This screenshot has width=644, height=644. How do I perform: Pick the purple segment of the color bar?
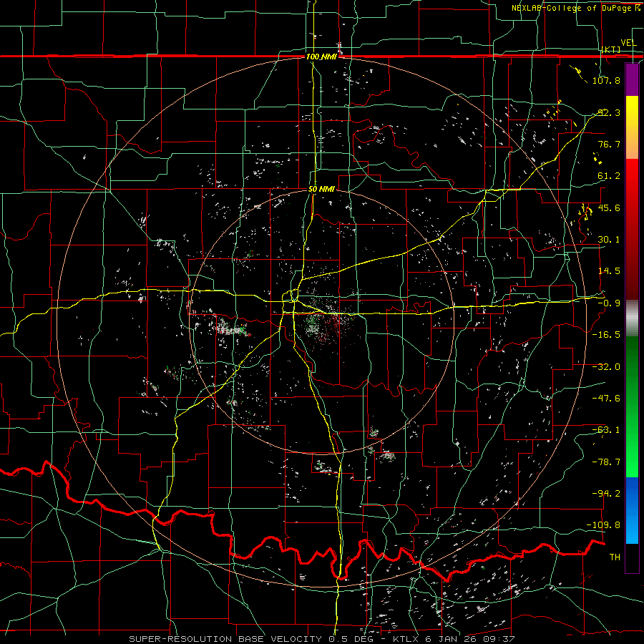tap(632, 80)
